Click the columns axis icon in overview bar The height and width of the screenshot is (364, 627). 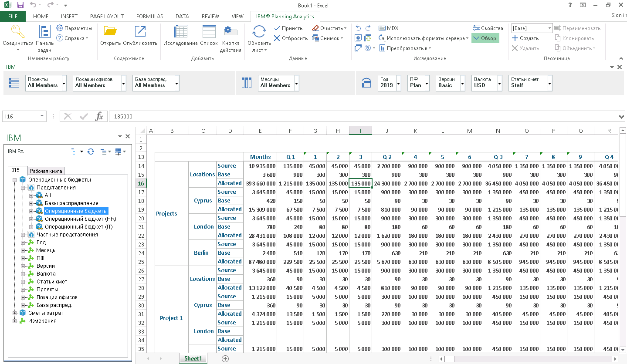tap(247, 83)
